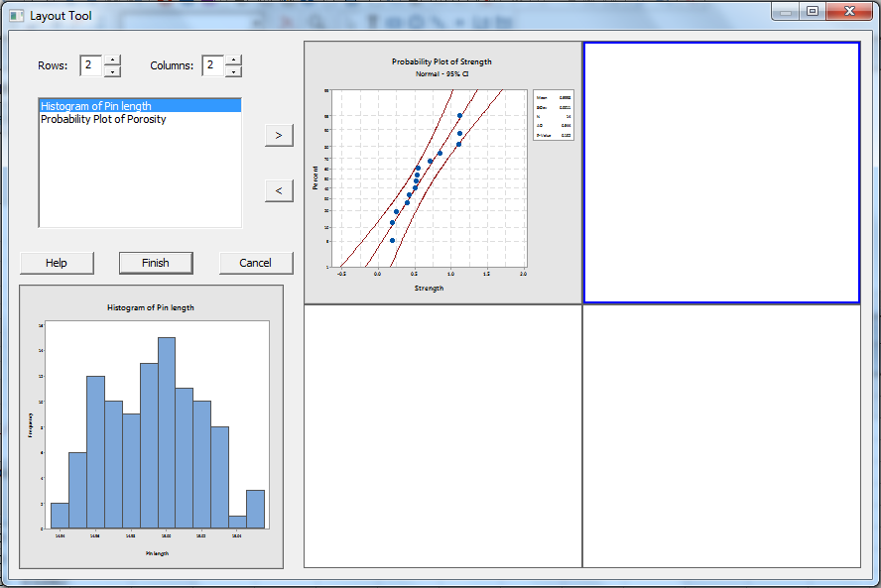Decrease the Rows value with down arrow

tap(112, 71)
